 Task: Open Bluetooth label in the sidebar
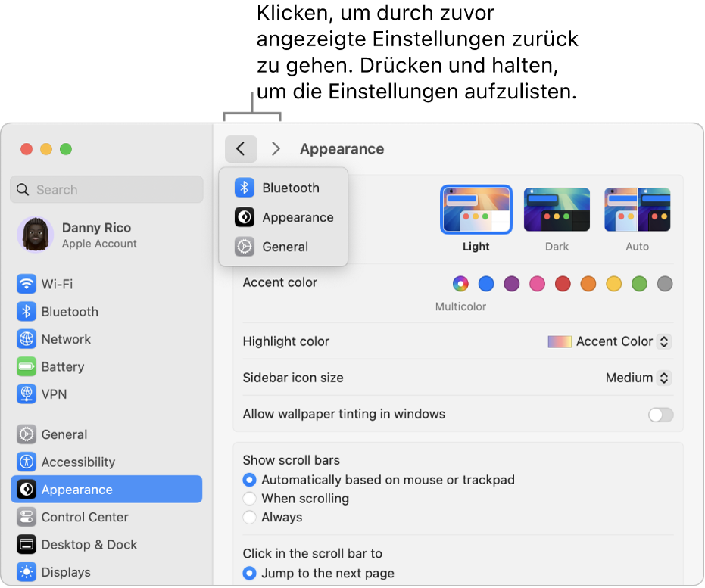click(x=70, y=311)
